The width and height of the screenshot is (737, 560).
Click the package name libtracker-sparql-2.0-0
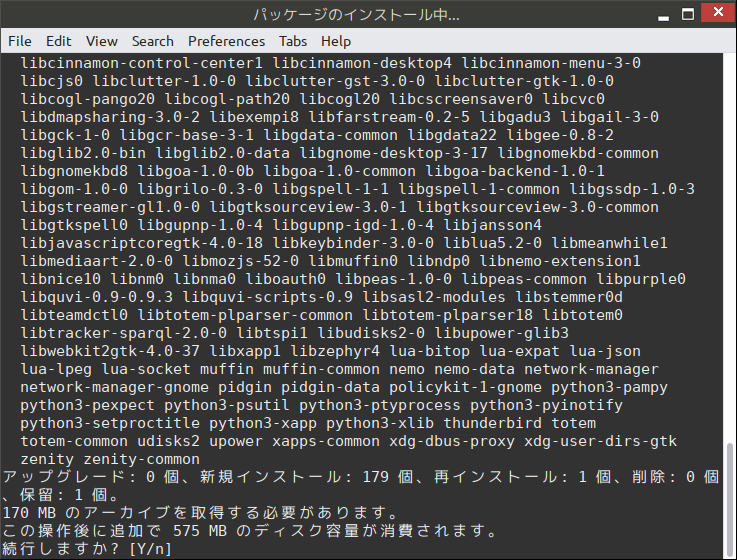tap(124, 333)
